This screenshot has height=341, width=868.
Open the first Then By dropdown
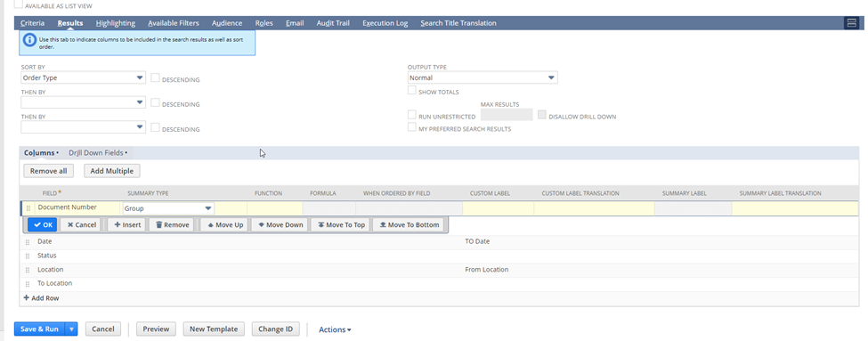[x=83, y=102]
